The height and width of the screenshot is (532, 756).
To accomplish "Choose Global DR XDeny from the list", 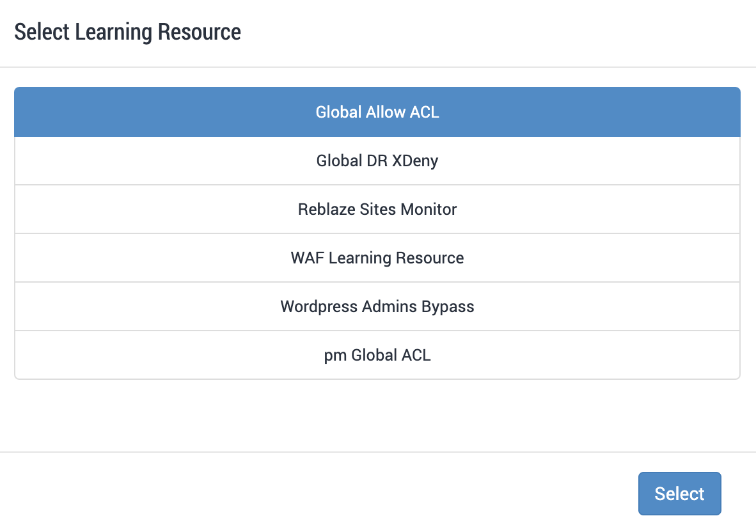I will (377, 160).
